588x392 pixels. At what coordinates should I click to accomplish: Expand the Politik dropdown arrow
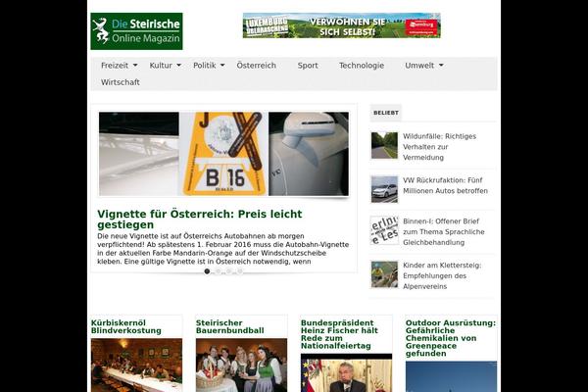pos(222,66)
